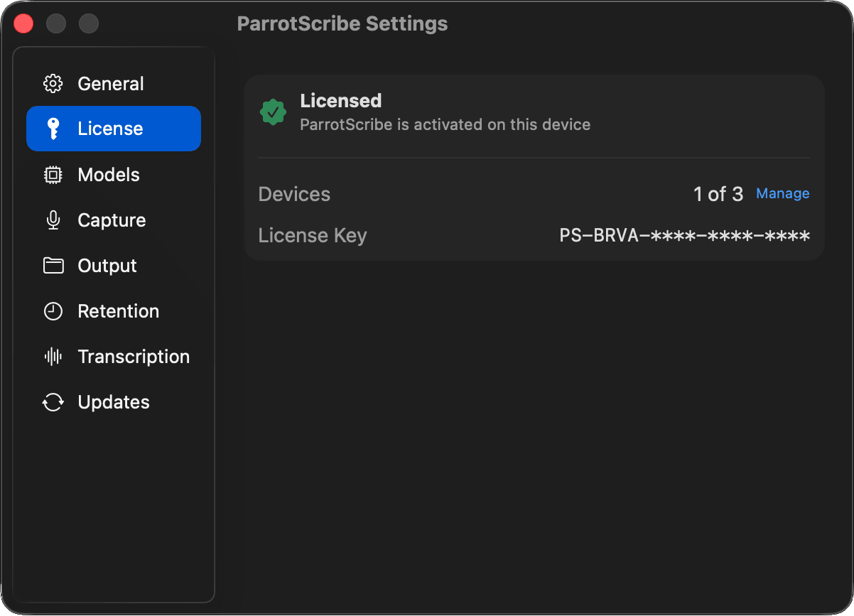The width and height of the screenshot is (854, 616).
Task: Click the disabled zoom window button
Action: pyautogui.click(x=89, y=23)
